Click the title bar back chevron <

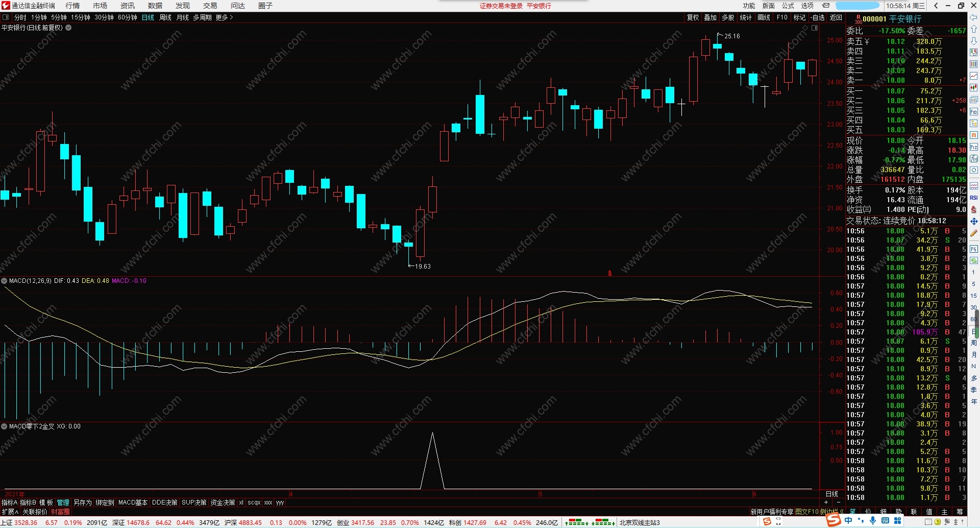point(936,6)
